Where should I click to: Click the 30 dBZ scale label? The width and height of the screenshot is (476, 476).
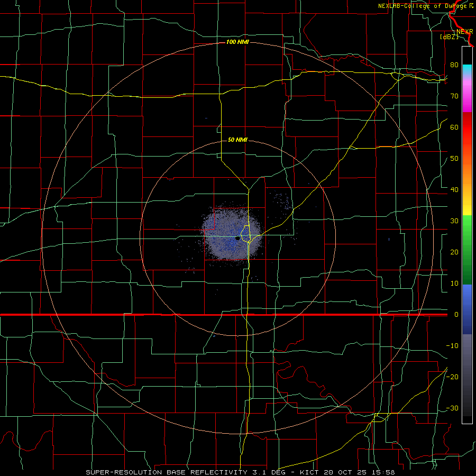[454, 221]
